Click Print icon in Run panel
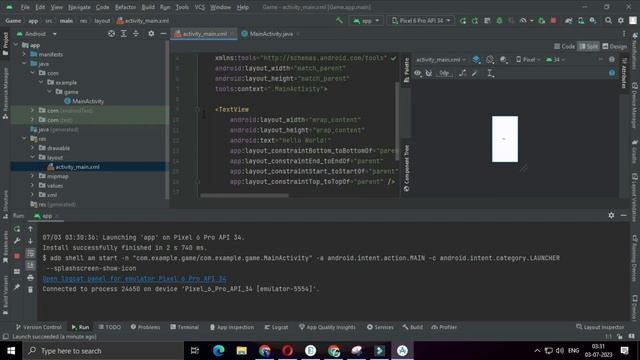Viewport: 640px width, 360px height. coord(30,278)
